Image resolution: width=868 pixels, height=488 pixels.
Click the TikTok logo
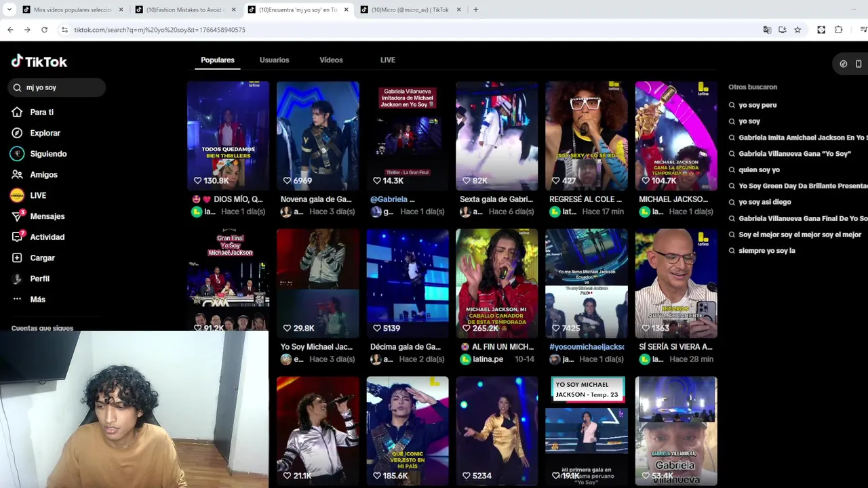[39, 61]
